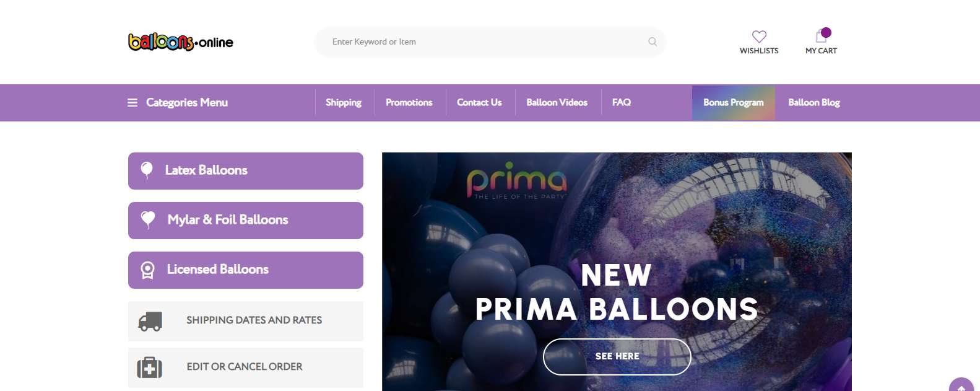Click the scroll-to-top arrow button
980x391 pixels.
961,385
